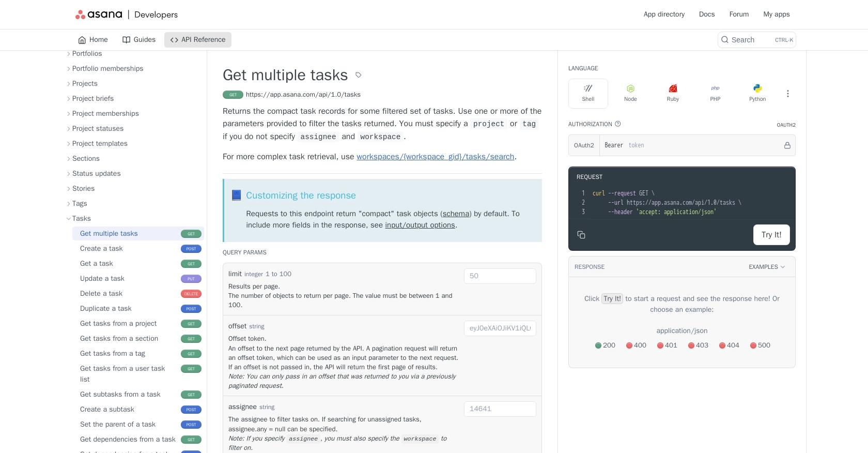Select the Ruby language icon
The image size is (868, 453).
[x=673, y=88]
